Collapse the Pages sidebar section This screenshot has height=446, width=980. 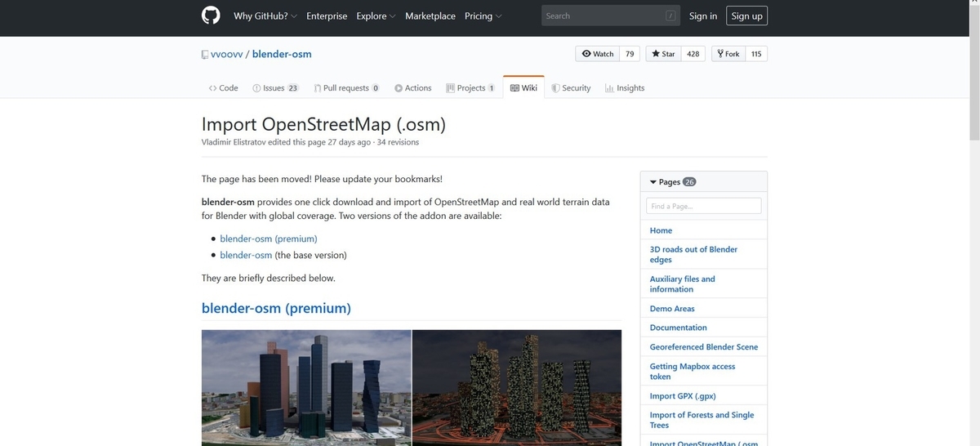click(672, 182)
